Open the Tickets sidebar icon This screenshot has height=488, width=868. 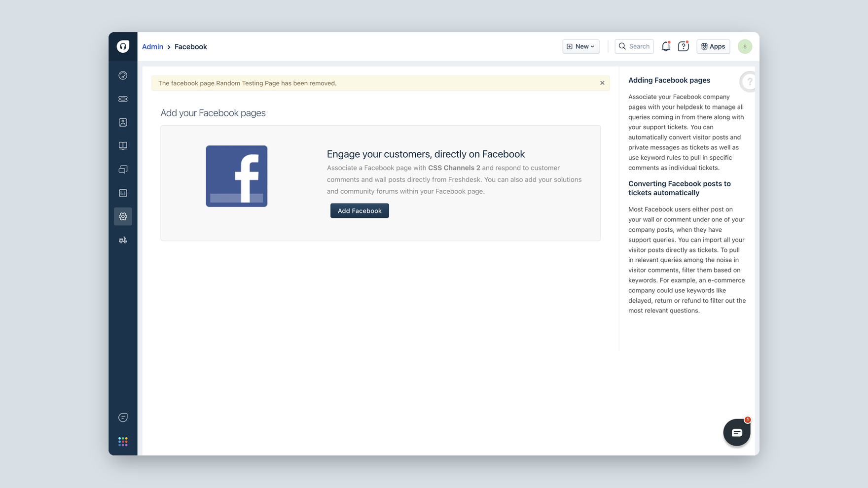tap(123, 99)
